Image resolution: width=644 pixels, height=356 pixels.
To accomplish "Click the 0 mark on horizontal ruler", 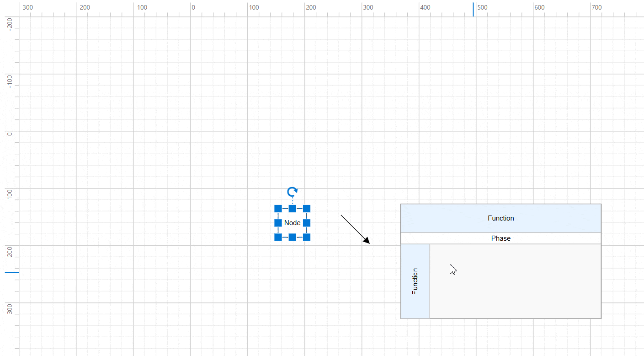I will (x=193, y=8).
